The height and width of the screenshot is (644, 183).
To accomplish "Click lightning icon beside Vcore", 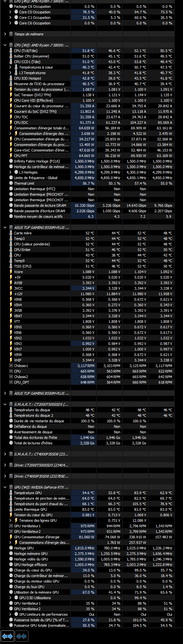I will coord(11,272).
